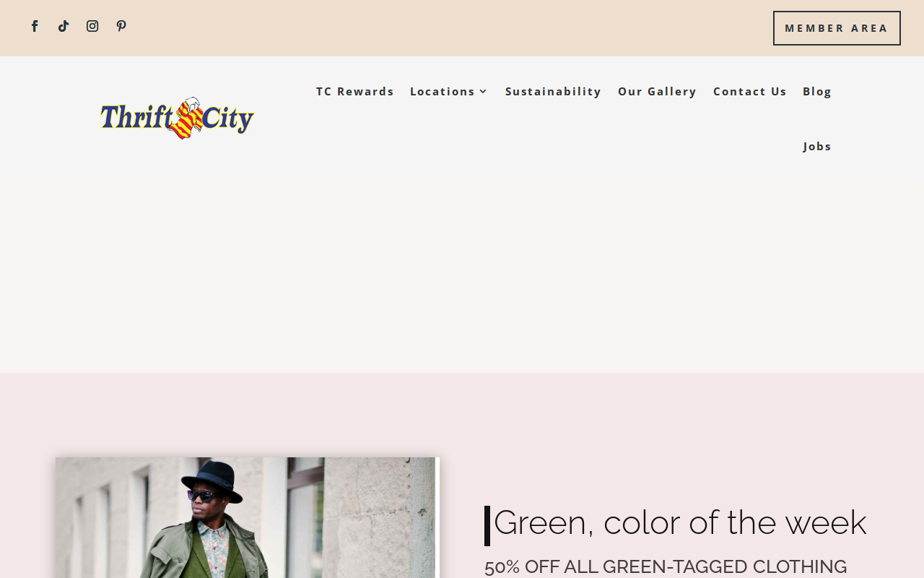
Task: Click the Thrift City logo
Action: [x=178, y=118]
